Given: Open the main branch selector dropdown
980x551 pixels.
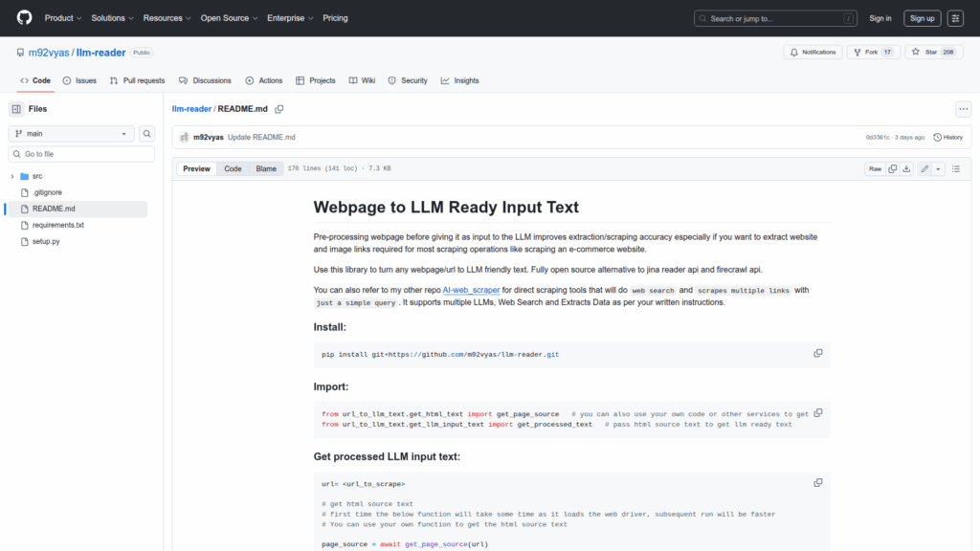Looking at the screenshot, I should tap(71, 134).
